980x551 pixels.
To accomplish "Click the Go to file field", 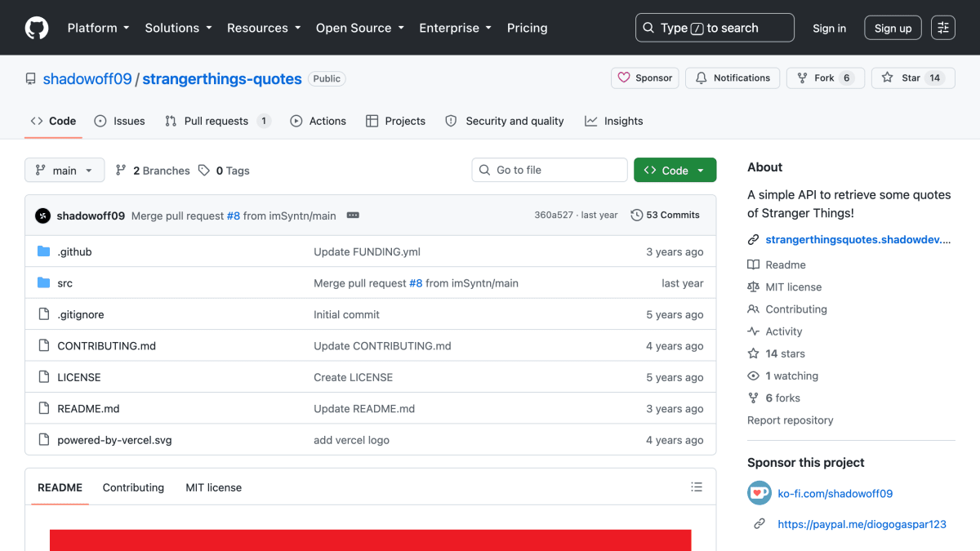I will point(550,170).
